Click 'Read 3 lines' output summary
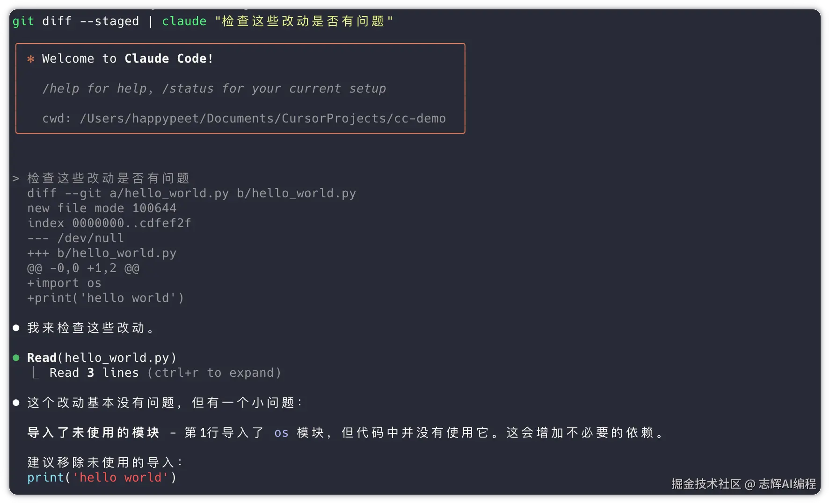The height and width of the screenshot is (504, 830). click(x=94, y=373)
